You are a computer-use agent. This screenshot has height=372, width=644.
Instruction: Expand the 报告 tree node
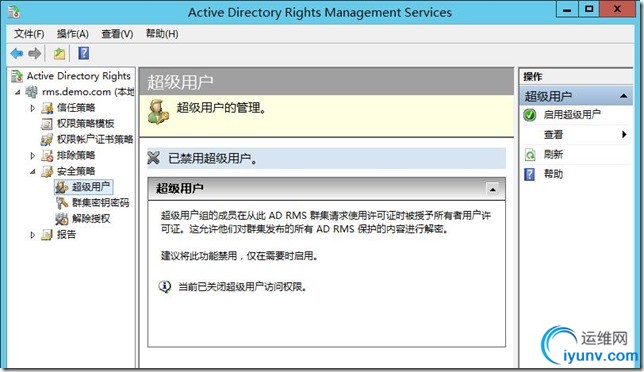click(x=33, y=235)
